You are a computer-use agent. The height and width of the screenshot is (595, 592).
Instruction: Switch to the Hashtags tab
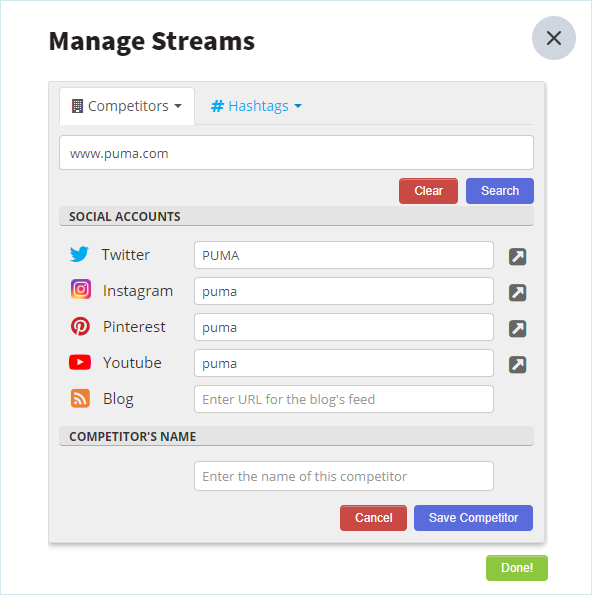256,106
